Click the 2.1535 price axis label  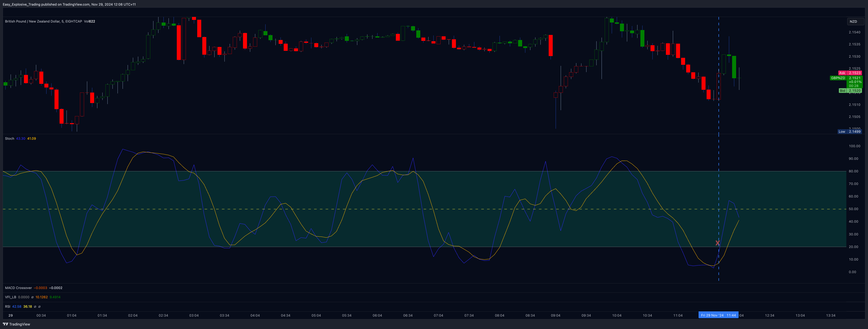click(x=855, y=45)
